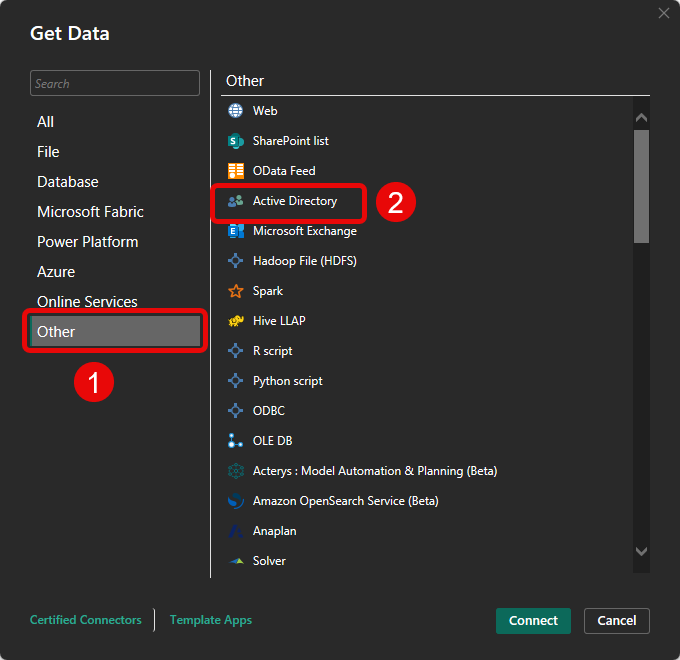Select the "Hive LLAP" connector text
Screen dimensions: 680x660
pos(279,321)
